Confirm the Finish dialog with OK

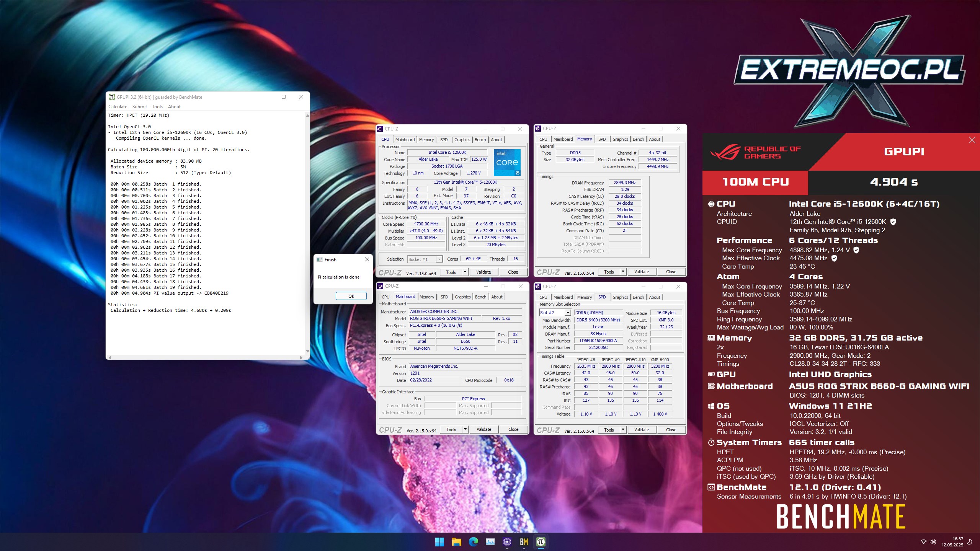tap(351, 296)
